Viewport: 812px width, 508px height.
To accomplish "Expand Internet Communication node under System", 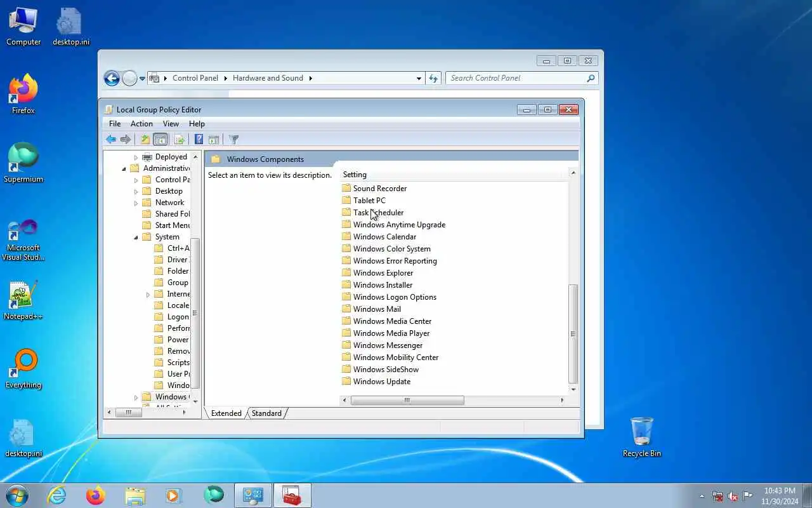I will point(148,295).
